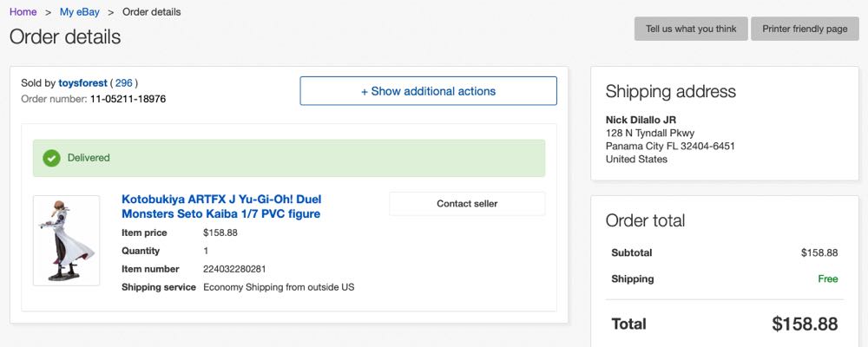
Task: Open the Printer friendly page
Action: 805,29
